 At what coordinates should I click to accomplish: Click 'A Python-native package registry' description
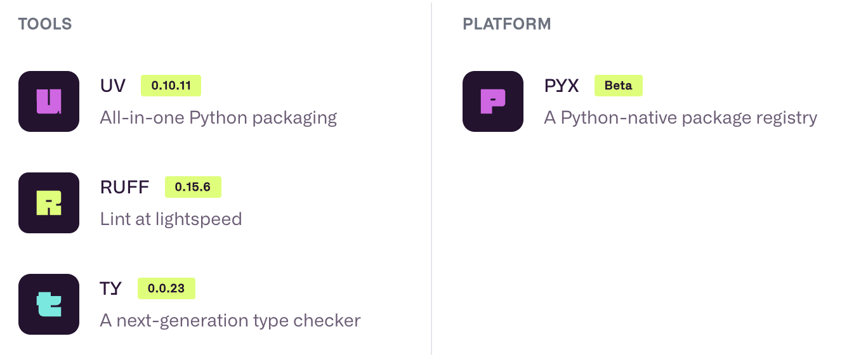coord(680,118)
